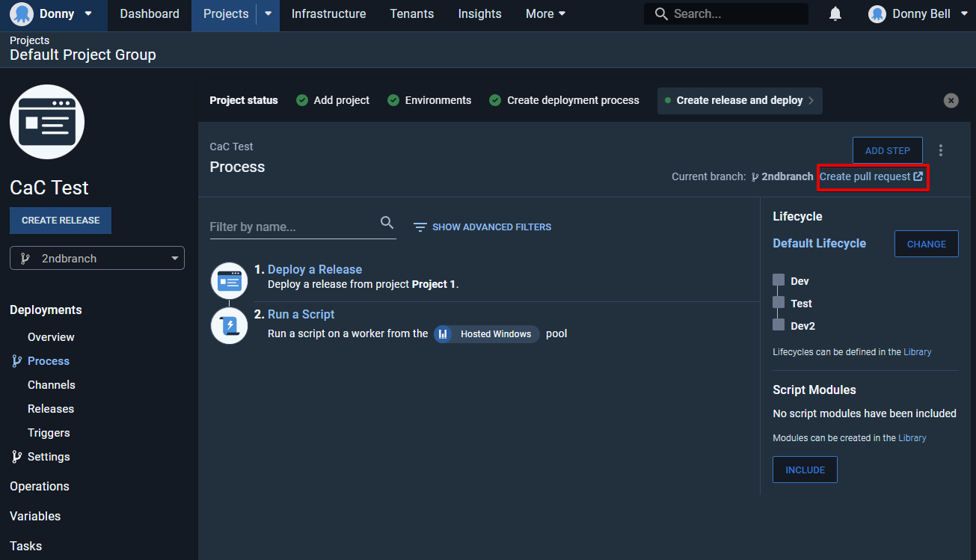Open SHOW ADVANCED FILTERS
This screenshot has height=560, width=976.
(x=482, y=227)
